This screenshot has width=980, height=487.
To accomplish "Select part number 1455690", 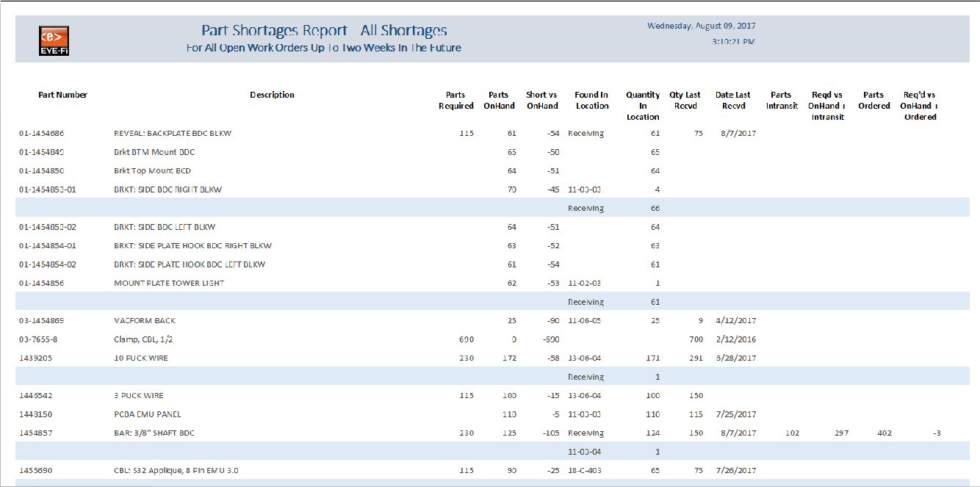I will pyautogui.click(x=35, y=471).
